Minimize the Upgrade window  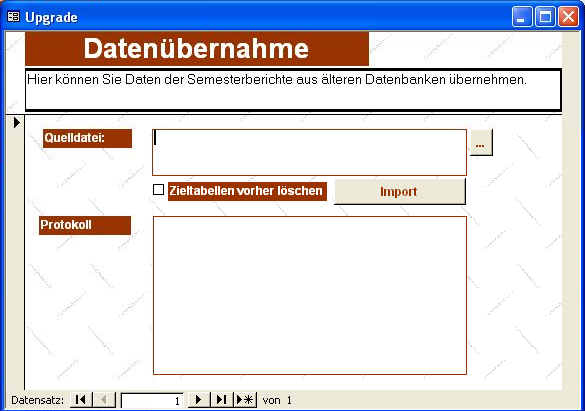pos(522,16)
